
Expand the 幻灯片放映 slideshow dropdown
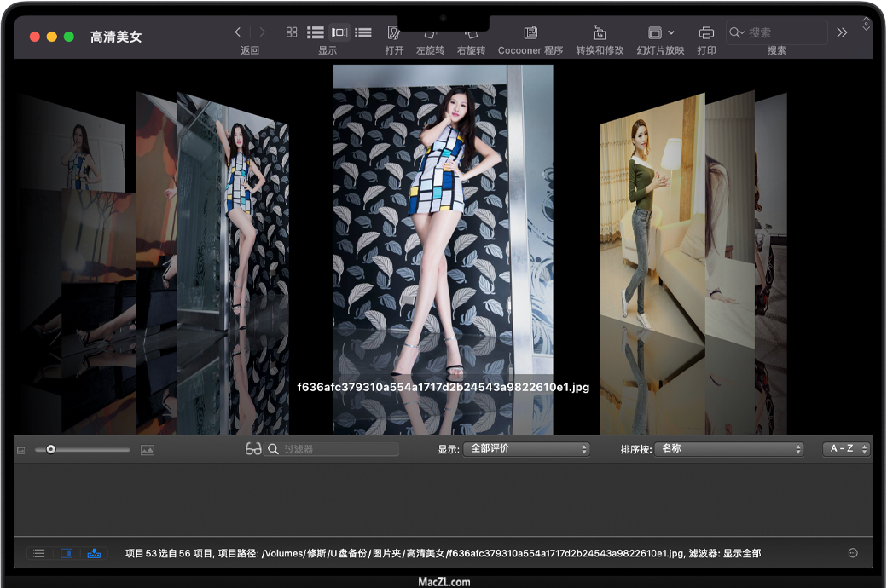pos(671,32)
